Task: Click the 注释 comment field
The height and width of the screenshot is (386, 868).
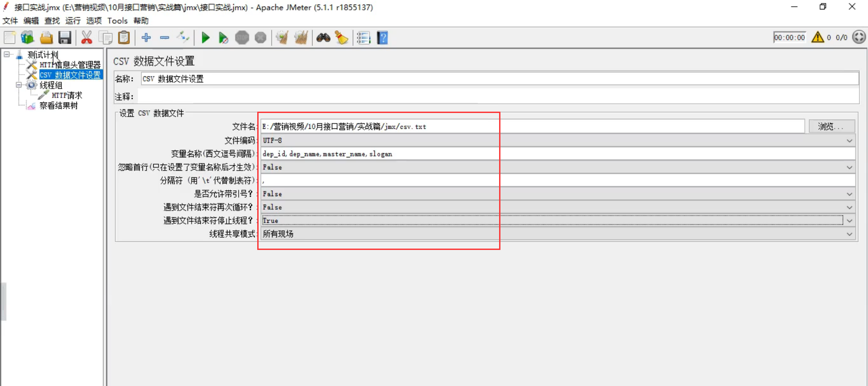Action: [498, 96]
